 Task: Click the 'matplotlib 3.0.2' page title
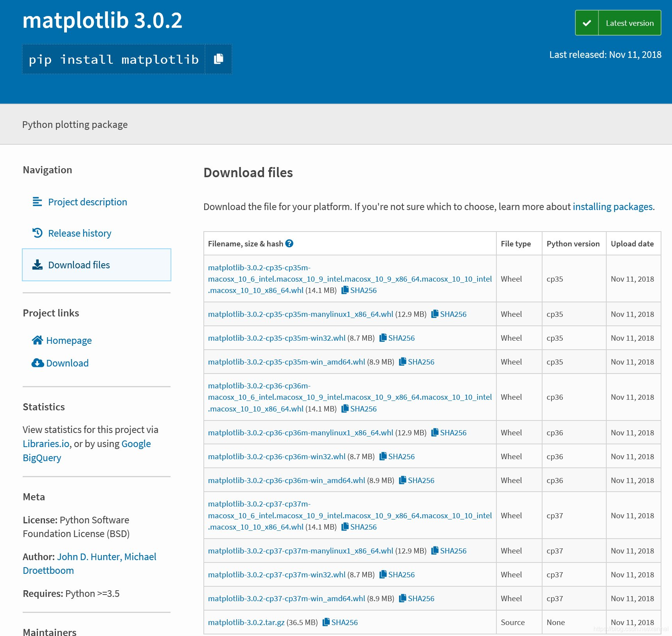click(x=102, y=20)
